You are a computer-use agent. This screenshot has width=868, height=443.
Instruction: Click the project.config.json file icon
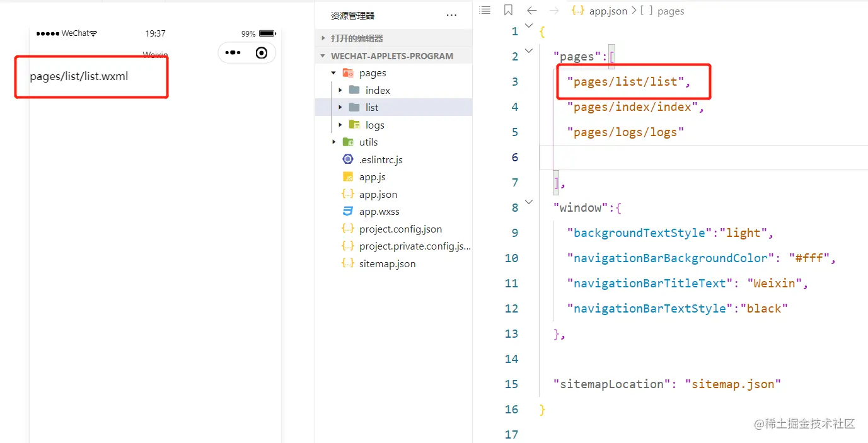point(348,229)
